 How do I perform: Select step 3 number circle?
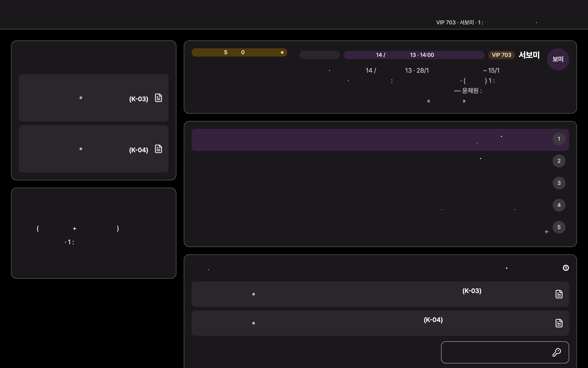559,183
